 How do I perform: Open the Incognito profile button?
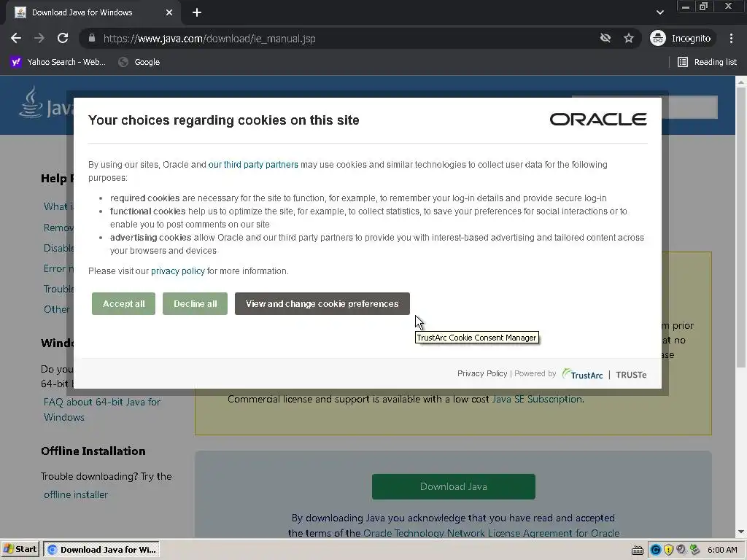pos(681,38)
